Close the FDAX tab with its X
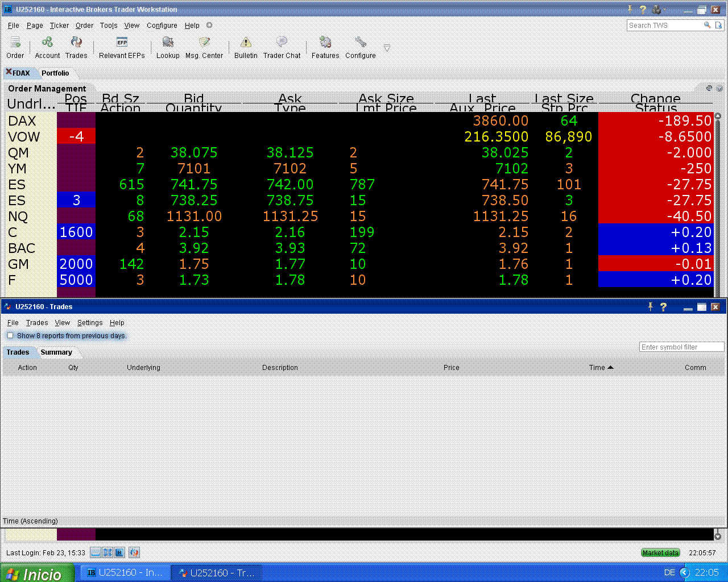 pyautogui.click(x=9, y=72)
